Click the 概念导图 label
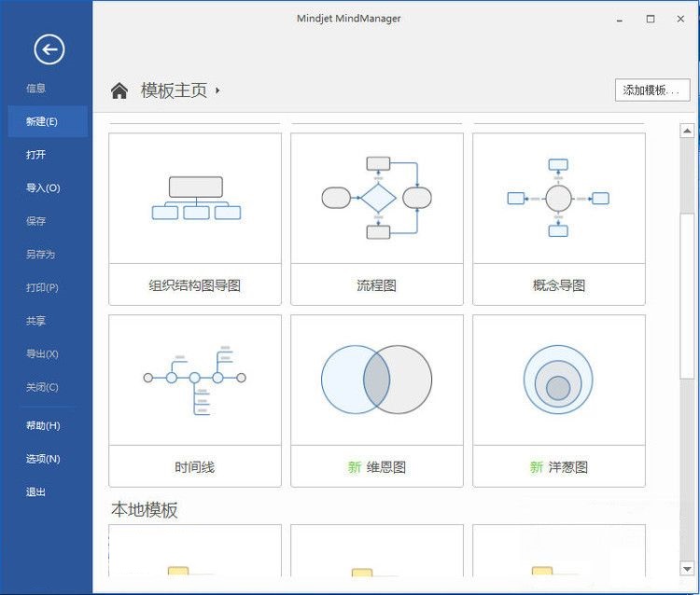This screenshot has width=700, height=595. [559, 285]
